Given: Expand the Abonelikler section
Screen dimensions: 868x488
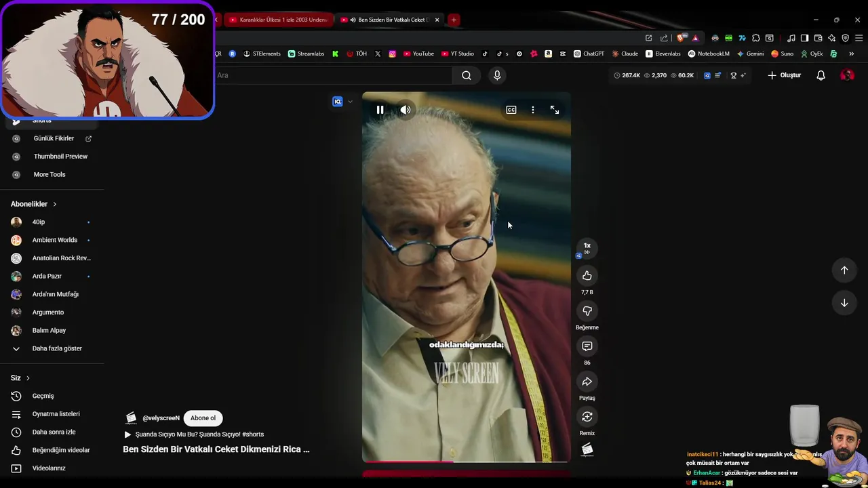Looking at the screenshot, I should click(x=34, y=204).
